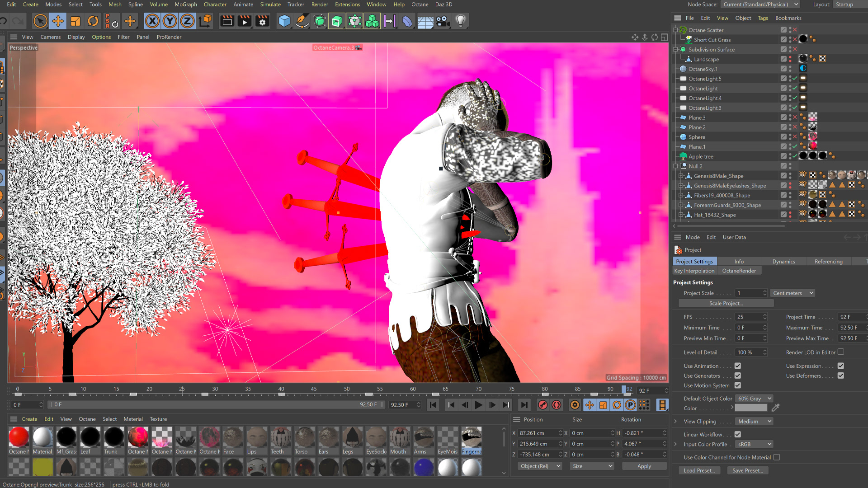Uncheck the Linear Workflow checkbox
Image resolution: width=868 pixels, height=488 pixels.
(x=738, y=434)
